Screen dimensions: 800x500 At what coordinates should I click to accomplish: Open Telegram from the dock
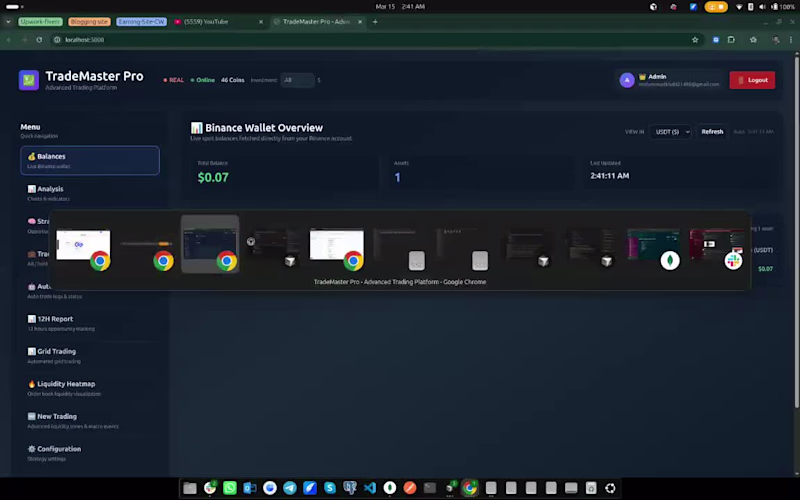(x=290, y=488)
